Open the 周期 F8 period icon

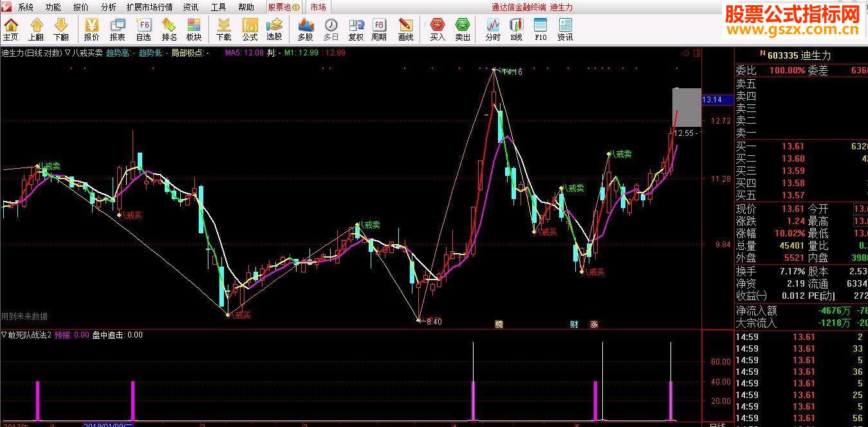[380, 29]
